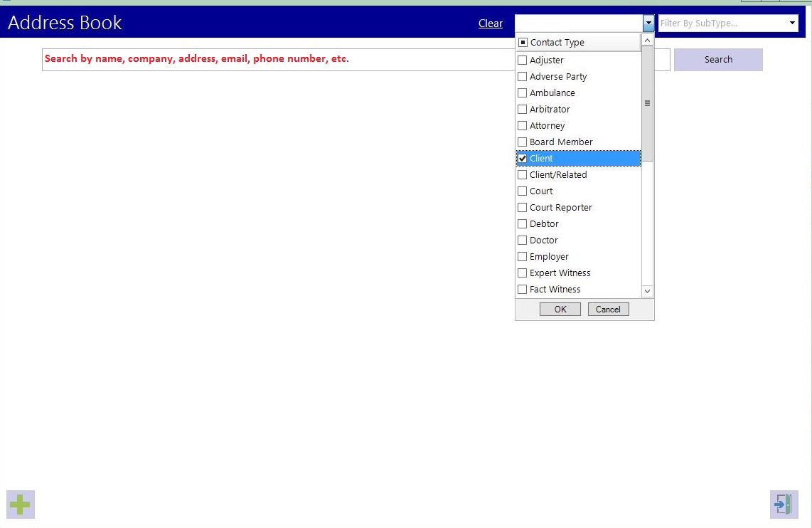
Task: Enable the Client/Related checkbox
Action: click(x=523, y=174)
